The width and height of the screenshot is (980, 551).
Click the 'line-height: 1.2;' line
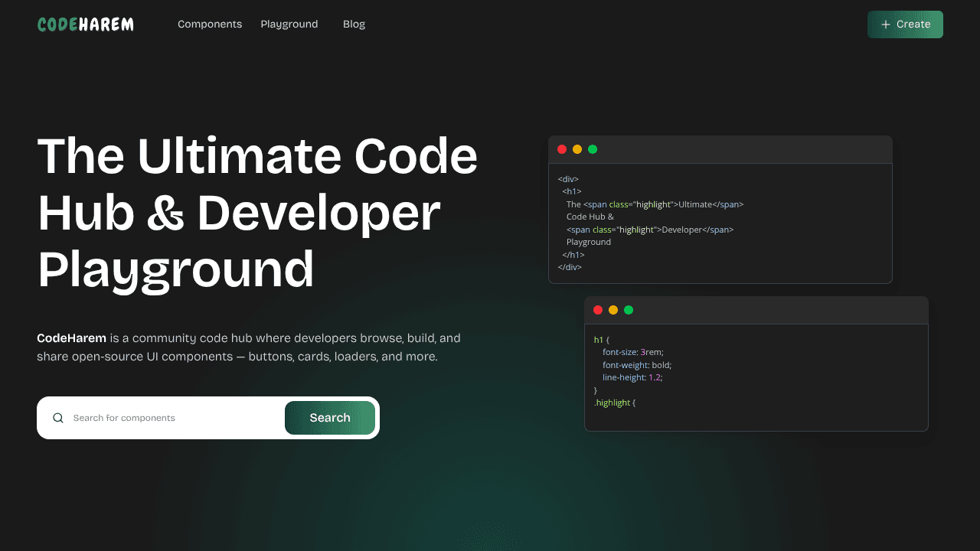(632, 377)
